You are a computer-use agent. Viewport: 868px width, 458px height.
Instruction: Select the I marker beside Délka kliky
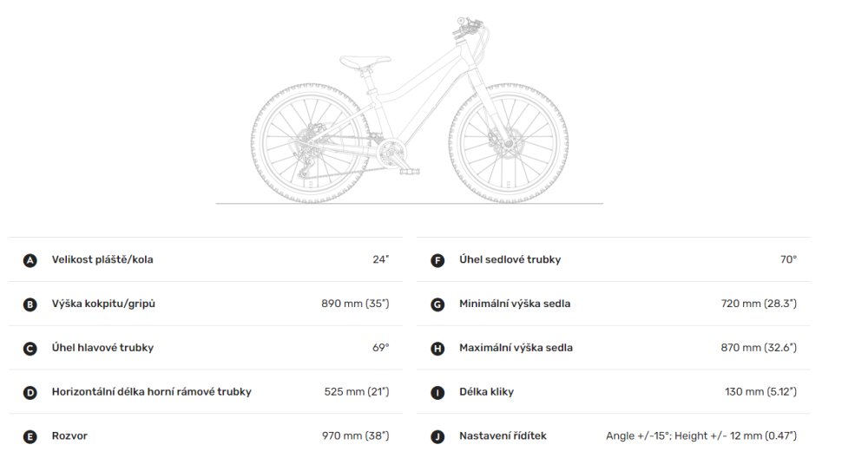(437, 393)
